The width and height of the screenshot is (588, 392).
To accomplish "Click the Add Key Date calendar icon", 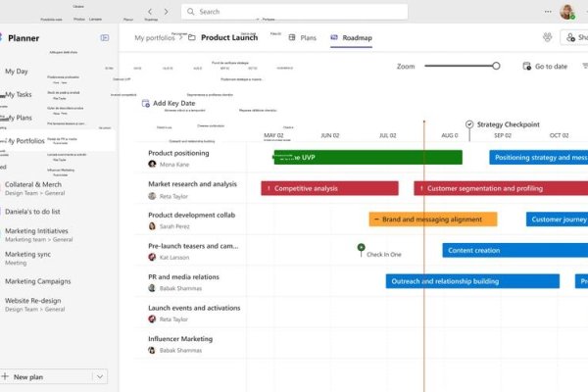I will tap(146, 103).
